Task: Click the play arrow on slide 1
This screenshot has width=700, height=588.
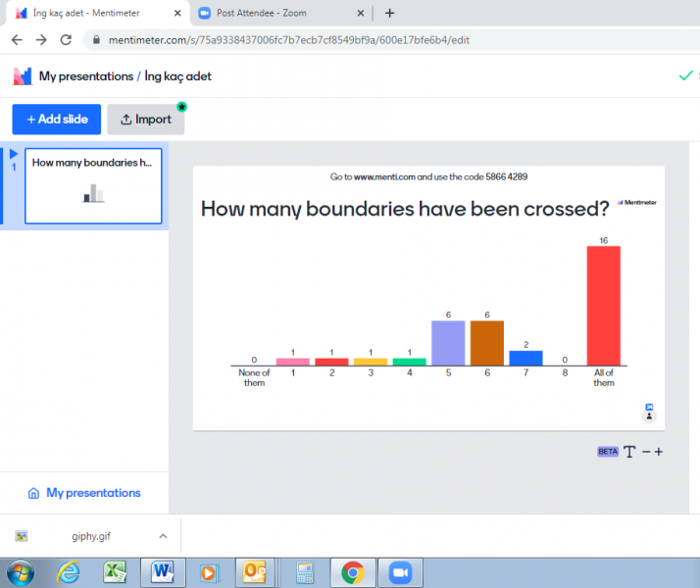Action: click(14, 154)
